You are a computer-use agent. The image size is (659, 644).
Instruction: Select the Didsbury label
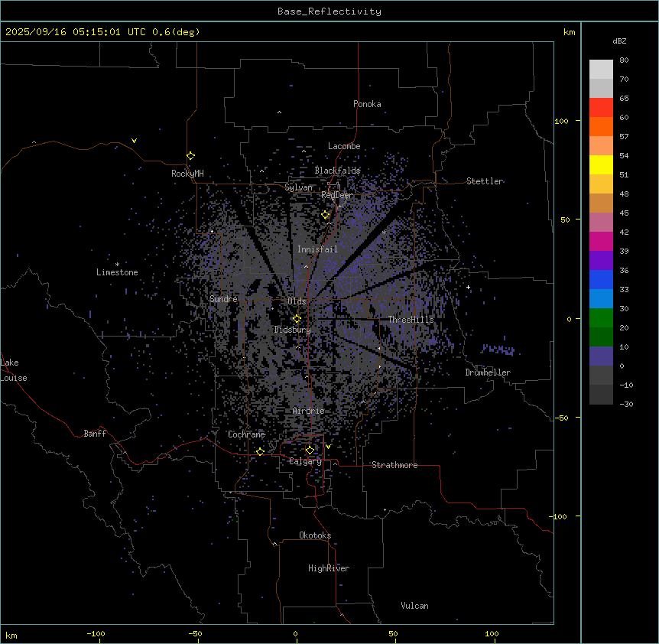click(293, 330)
